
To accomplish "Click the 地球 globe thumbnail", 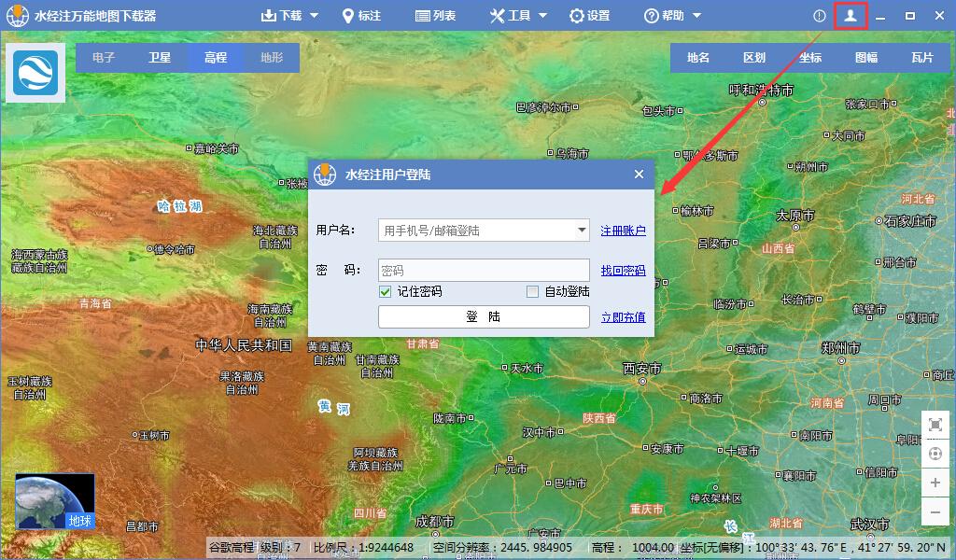I will coord(55,501).
